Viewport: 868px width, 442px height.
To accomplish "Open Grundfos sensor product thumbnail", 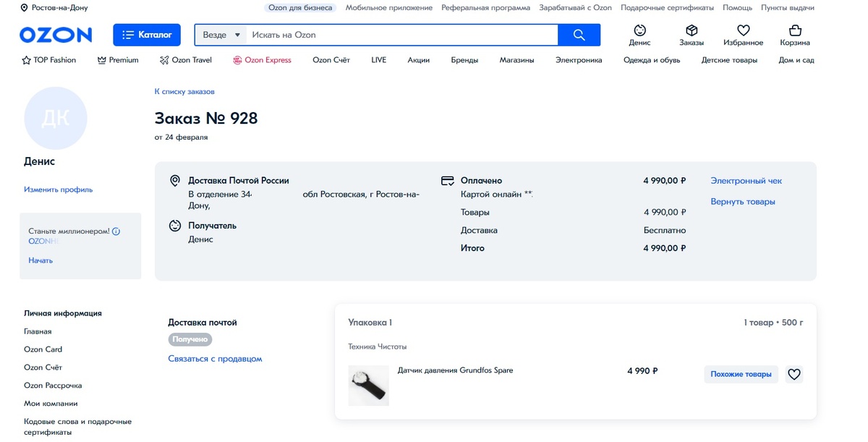I will [369, 386].
